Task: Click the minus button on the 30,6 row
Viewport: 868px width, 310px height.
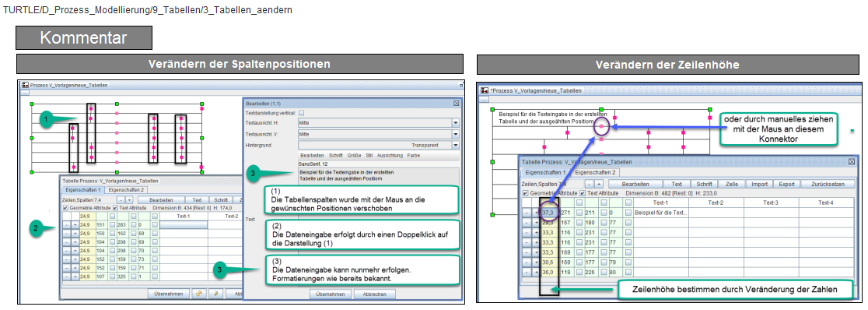Action: coord(527,262)
